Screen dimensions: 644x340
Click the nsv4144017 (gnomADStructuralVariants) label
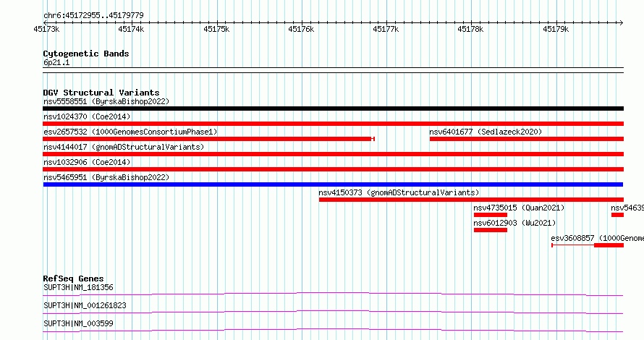(124, 147)
